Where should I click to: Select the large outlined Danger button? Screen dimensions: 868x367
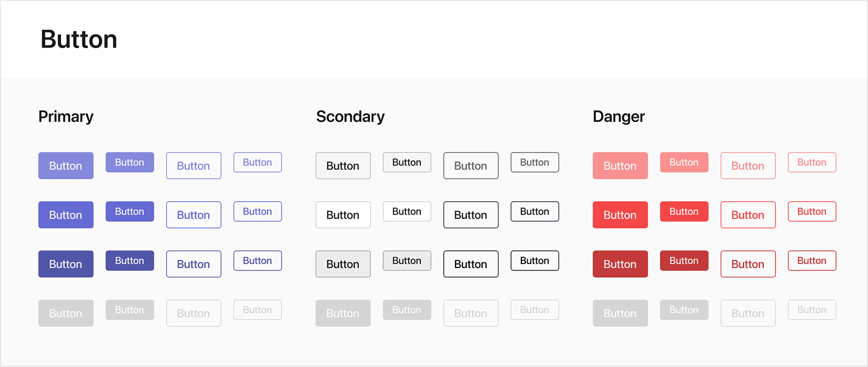pos(748,214)
